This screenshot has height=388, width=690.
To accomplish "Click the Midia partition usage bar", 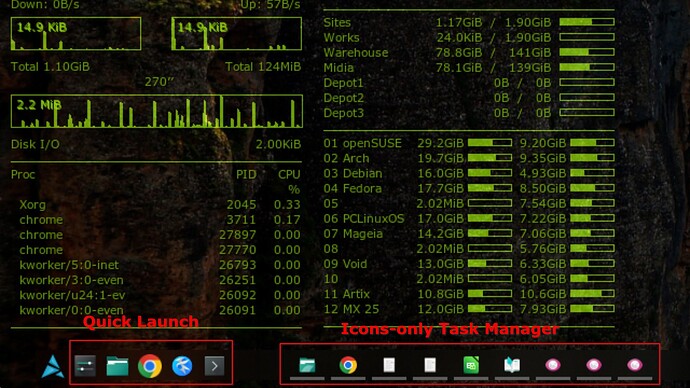I will pos(587,67).
